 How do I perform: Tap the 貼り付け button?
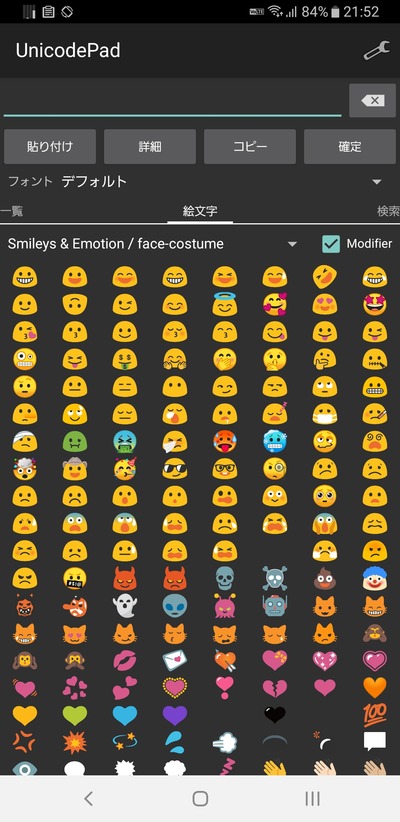(50, 147)
